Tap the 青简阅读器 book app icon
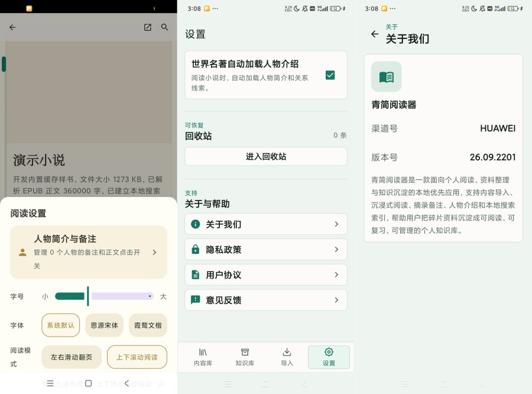The width and height of the screenshot is (532, 394). point(387,77)
